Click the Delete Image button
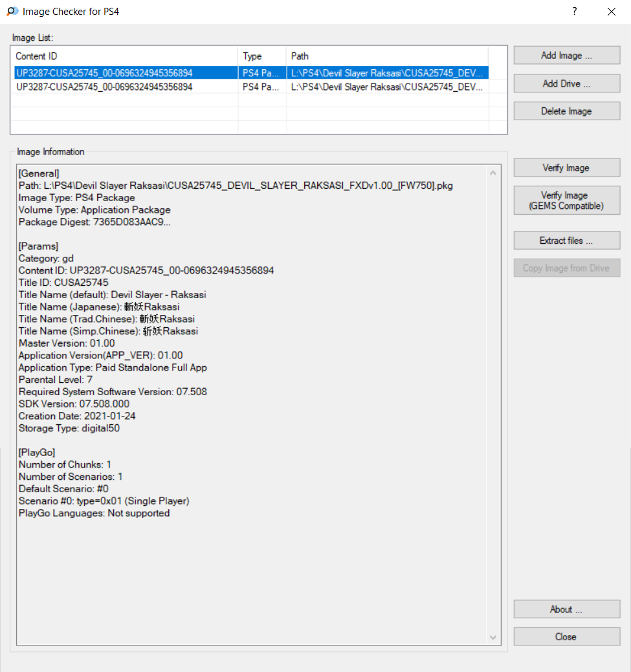This screenshot has width=631, height=672. [x=567, y=111]
